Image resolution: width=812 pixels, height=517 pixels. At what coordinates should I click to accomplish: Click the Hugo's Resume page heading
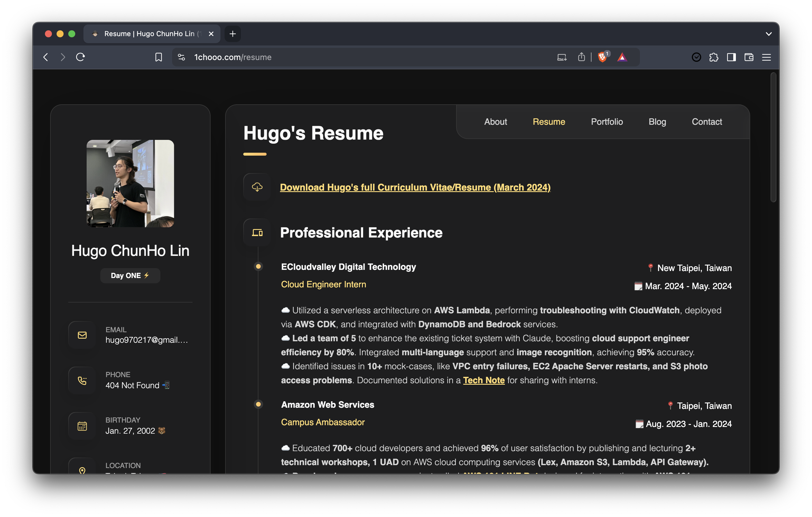[313, 133]
